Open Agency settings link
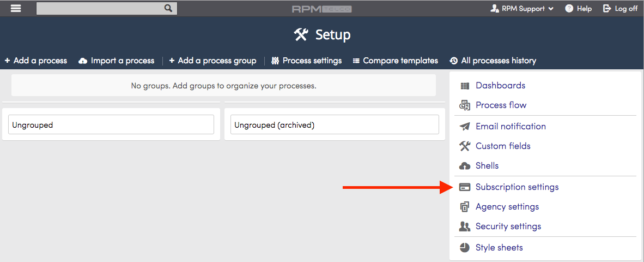This screenshot has width=644, height=262. [x=507, y=206]
